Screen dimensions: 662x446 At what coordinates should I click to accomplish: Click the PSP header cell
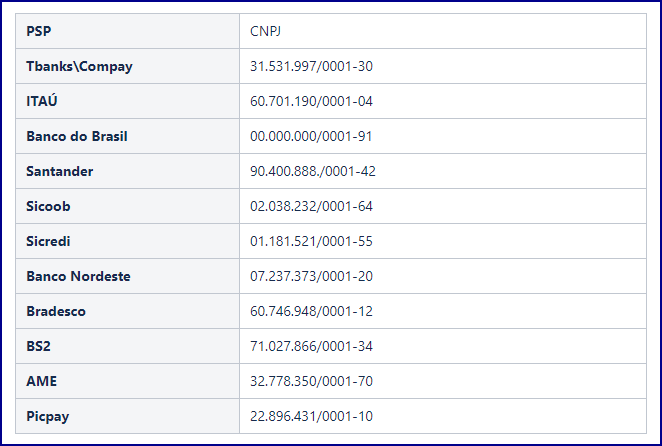pos(128,31)
